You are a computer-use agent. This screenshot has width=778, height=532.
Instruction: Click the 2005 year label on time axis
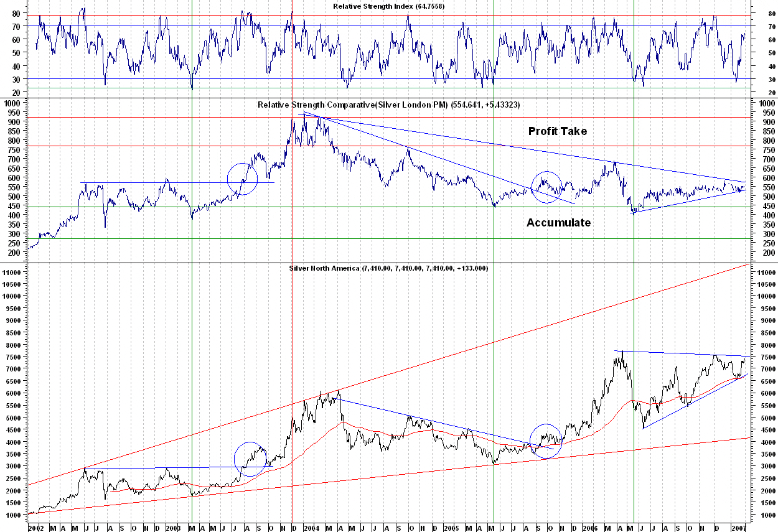tap(451, 527)
